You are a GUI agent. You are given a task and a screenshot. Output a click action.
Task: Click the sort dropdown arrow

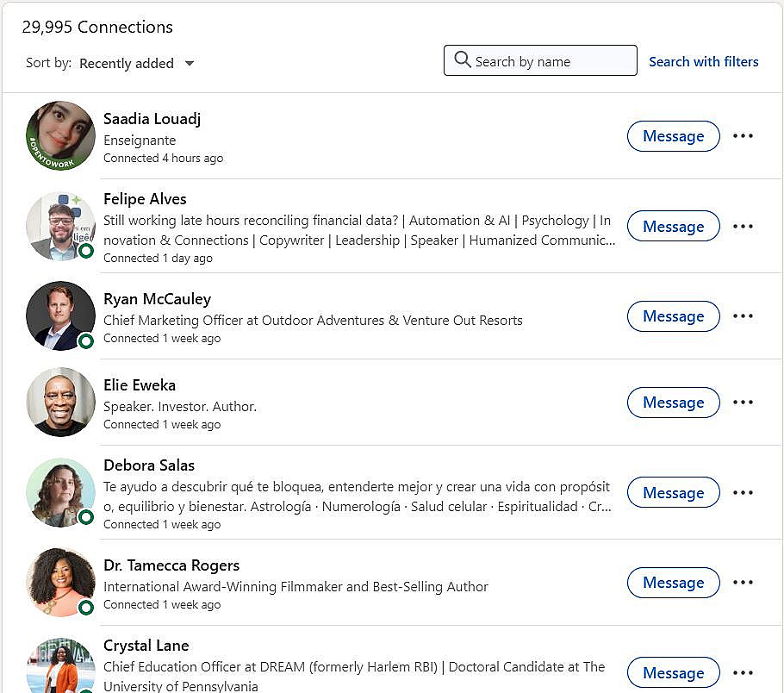[190, 63]
